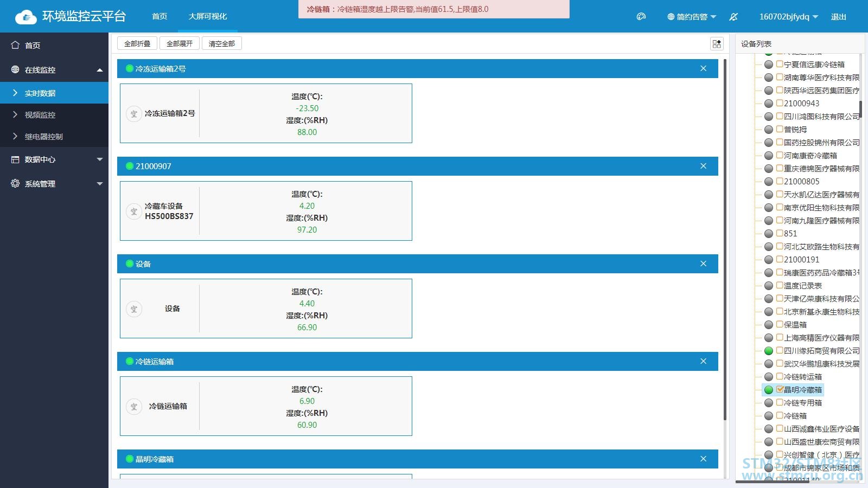
Task: Uncheck the 晶明冷藏箱 checkbox
Action: click(x=780, y=389)
